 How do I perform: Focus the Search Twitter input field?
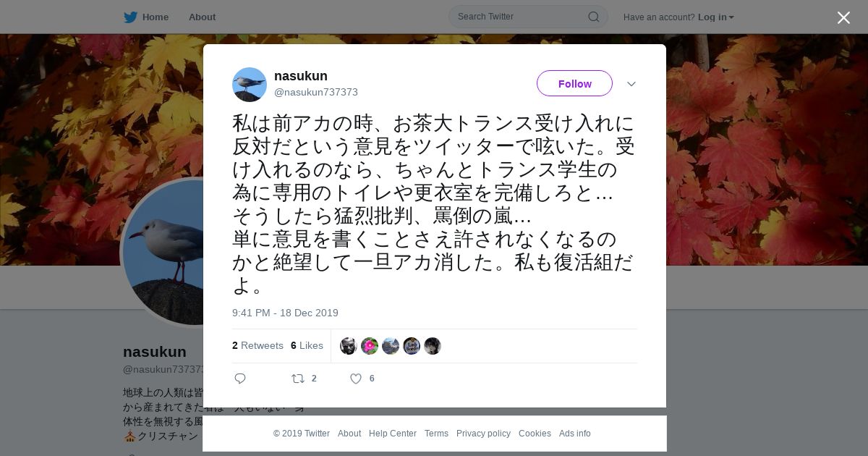[x=521, y=17]
